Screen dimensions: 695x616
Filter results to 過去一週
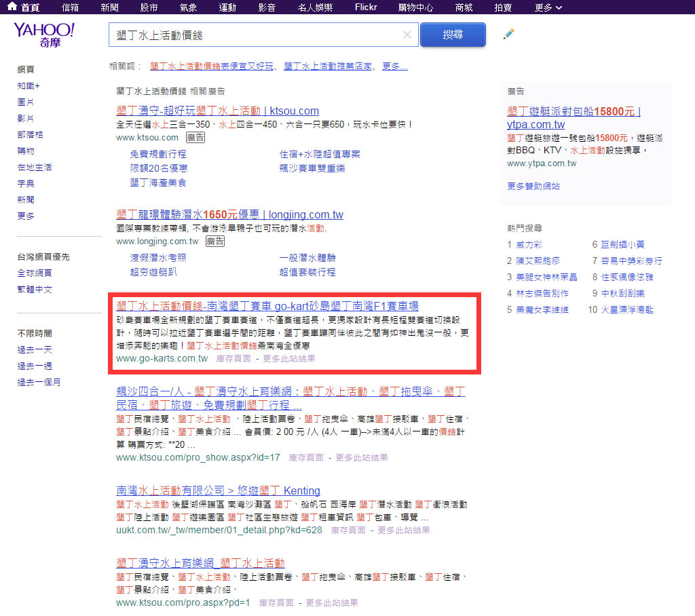coord(35,366)
